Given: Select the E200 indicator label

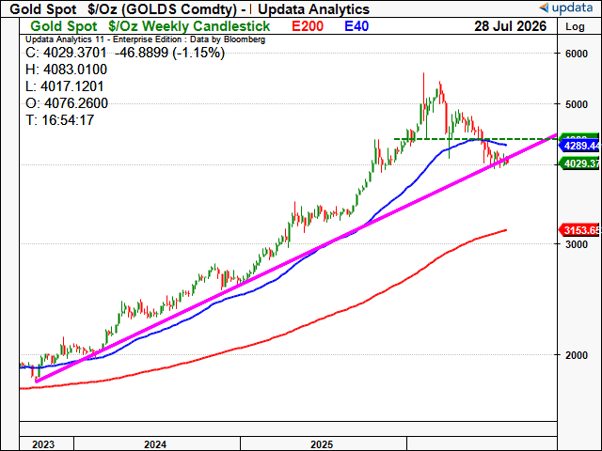Looking at the screenshot, I should (x=308, y=26).
